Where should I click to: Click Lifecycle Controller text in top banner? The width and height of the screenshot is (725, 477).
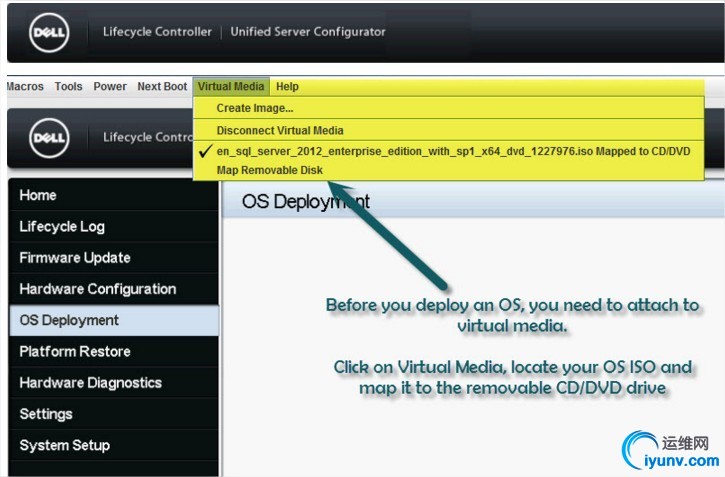(157, 31)
